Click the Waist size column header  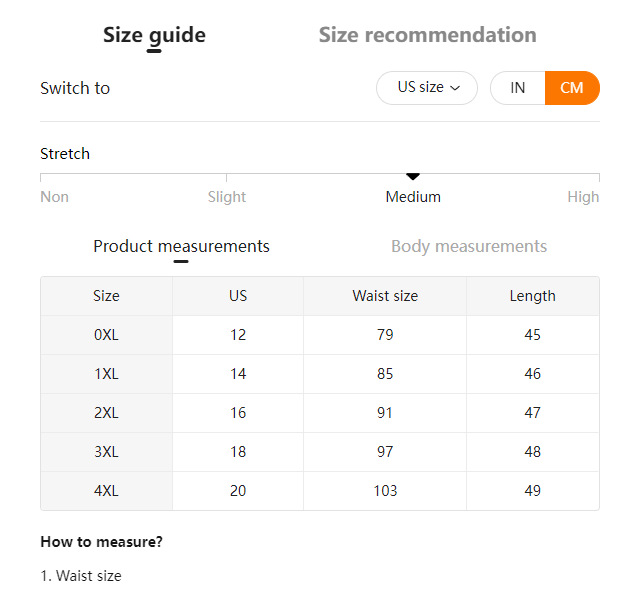coord(385,296)
